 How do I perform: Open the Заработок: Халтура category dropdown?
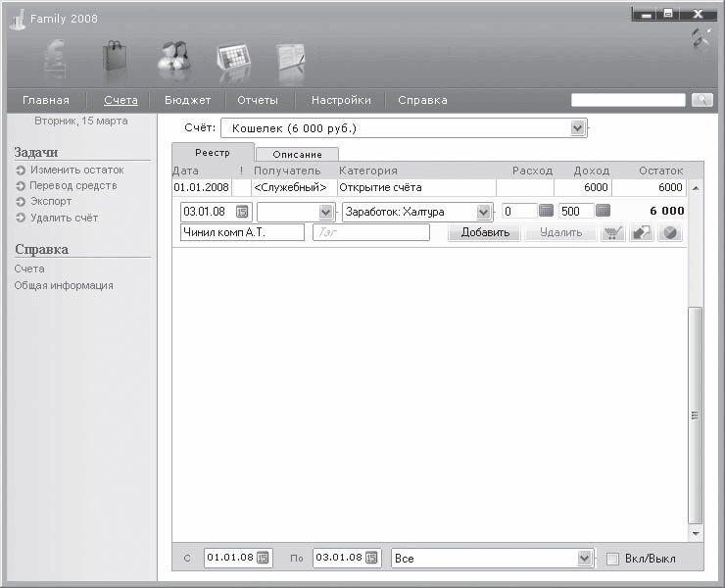(x=483, y=212)
